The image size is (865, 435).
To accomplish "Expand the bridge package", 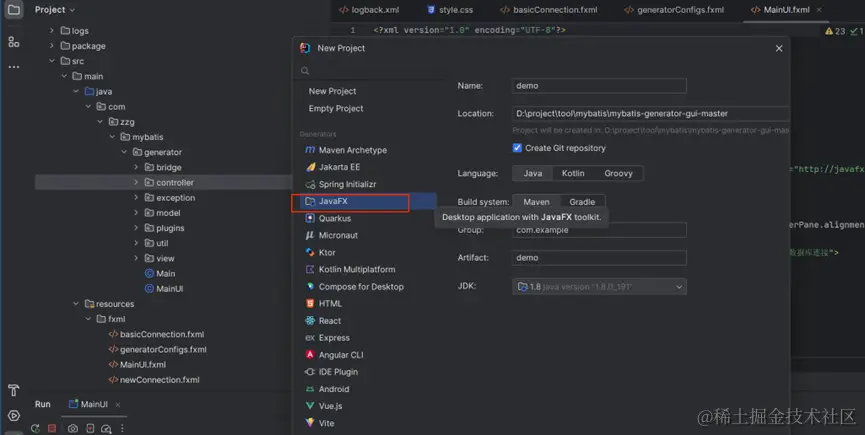I will point(136,167).
